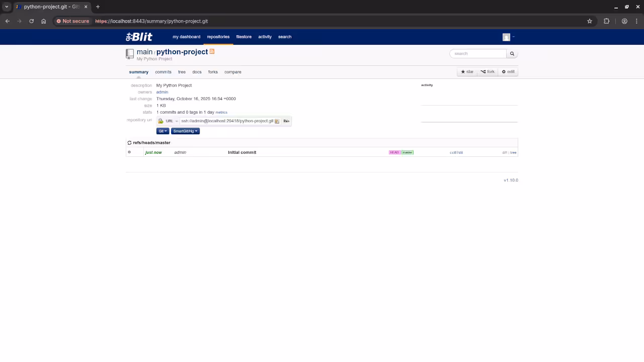The width and height of the screenshot is (644, 362).
Task: Open the user avatar dropdown menu
Action: (x=508, y=37)
